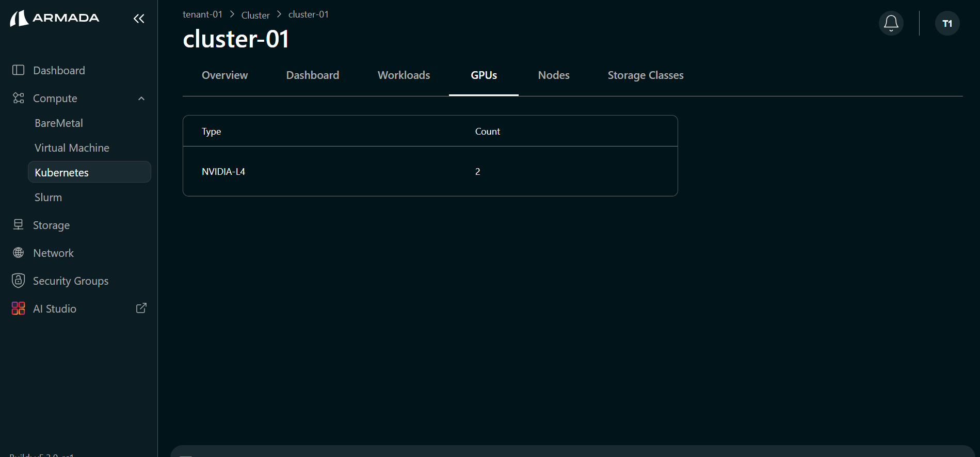Open Slurm under Compute
This screenshot has width=980, height=457.
click(48, 197)
